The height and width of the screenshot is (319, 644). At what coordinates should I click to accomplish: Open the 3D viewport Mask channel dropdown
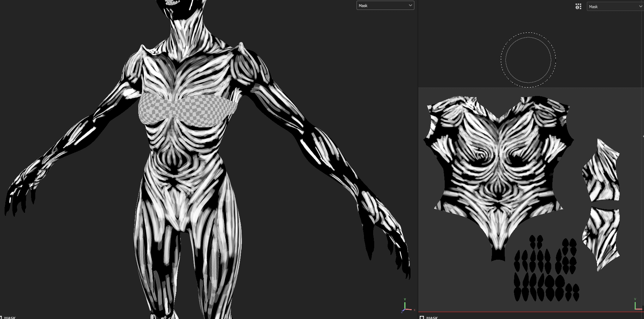coord(385,5)
